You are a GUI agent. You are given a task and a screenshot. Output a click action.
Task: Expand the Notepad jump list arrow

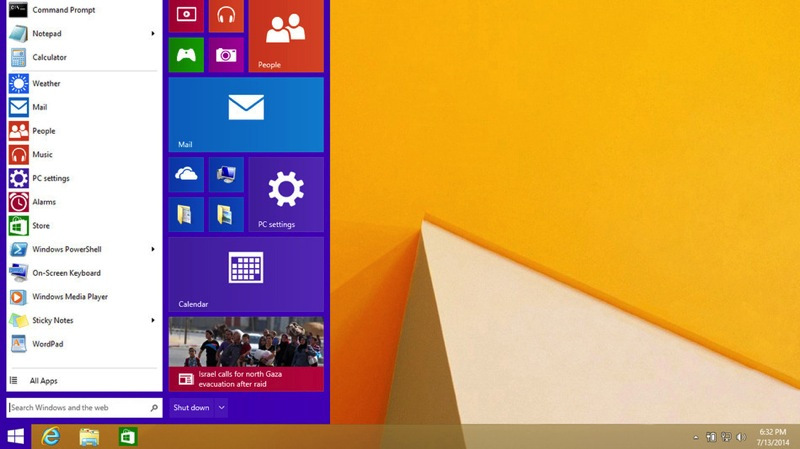(x=153, y=34)
